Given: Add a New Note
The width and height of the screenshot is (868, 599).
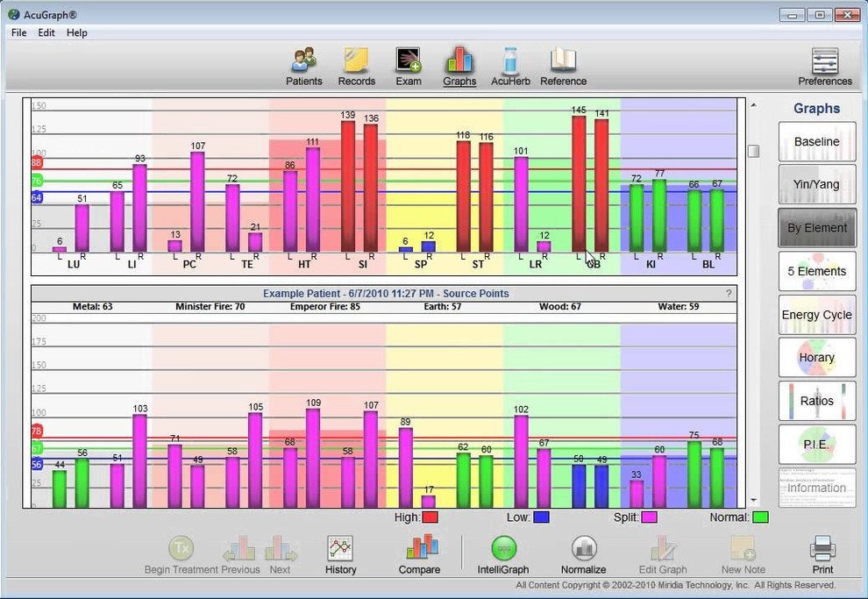Looking at the screenshot, I should tap(743, 555).
